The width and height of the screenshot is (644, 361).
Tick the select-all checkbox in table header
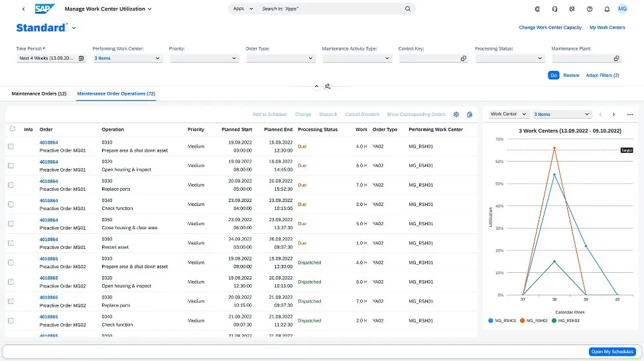click(12, 129)
